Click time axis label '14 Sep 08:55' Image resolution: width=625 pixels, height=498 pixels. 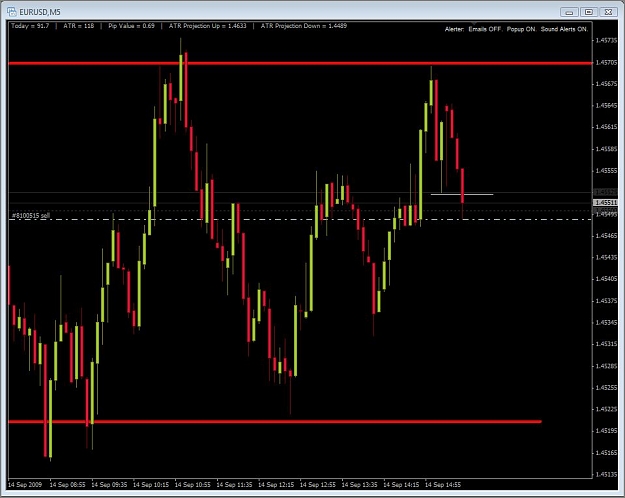[x=67, y=485]
